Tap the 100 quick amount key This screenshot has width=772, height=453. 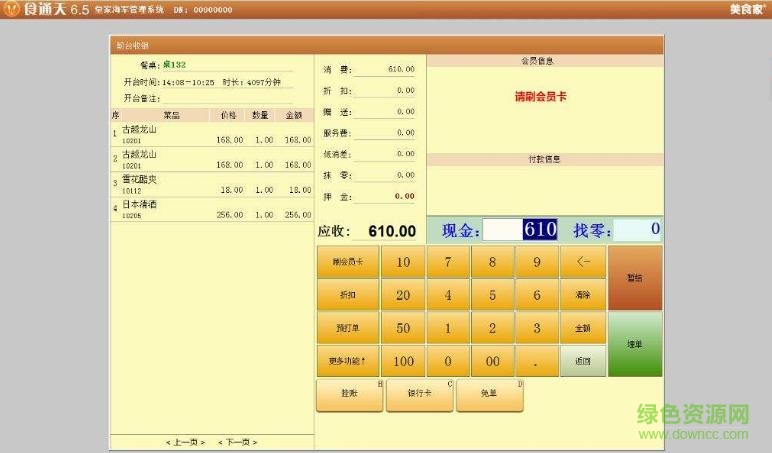[403, 361]
